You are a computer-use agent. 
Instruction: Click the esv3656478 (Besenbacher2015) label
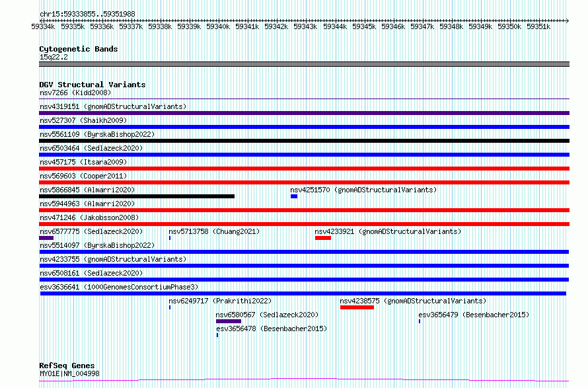[x=272, y=329]
